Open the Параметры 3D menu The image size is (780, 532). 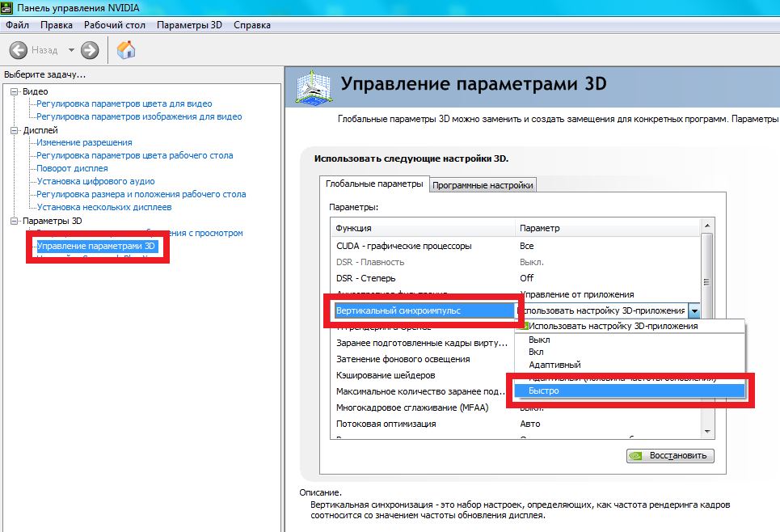click(189, 25)
